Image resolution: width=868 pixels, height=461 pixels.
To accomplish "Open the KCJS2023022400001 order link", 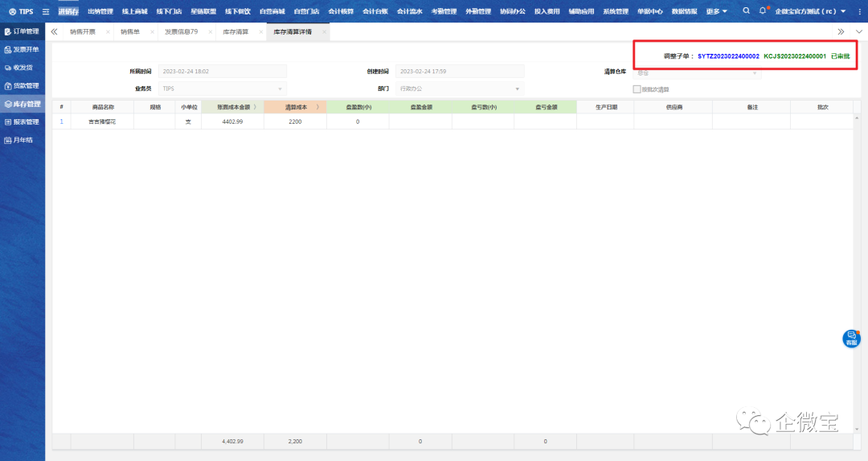I will [x=794, y=56].
